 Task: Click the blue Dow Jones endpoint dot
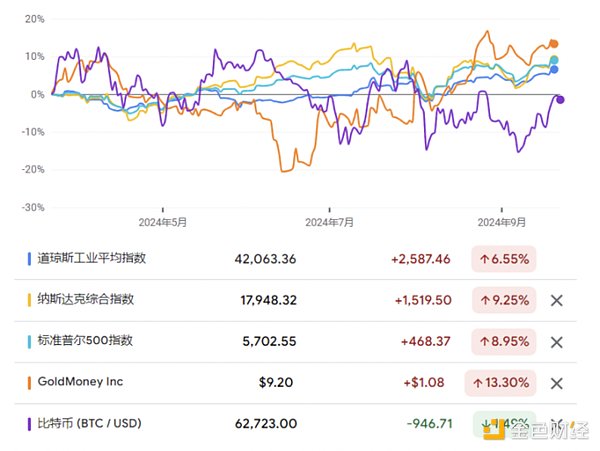pos(554,70)
